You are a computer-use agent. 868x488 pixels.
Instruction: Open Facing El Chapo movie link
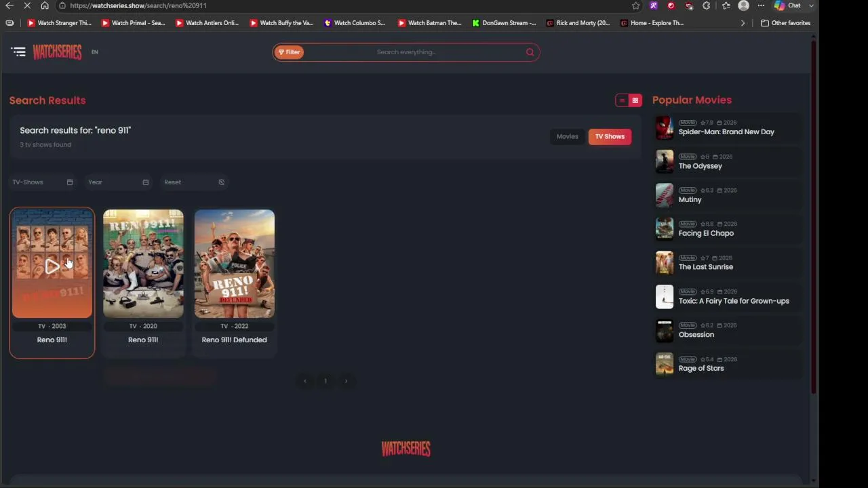pos(706,234)
